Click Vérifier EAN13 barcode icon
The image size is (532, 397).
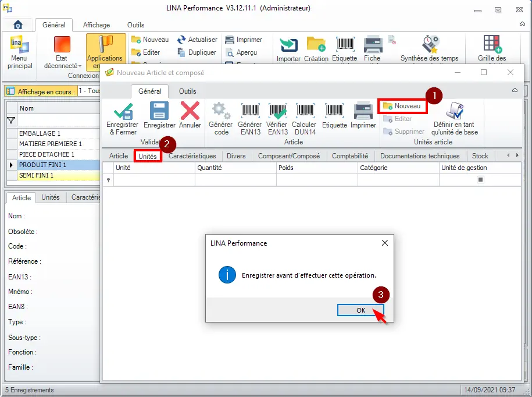(277, 111)
